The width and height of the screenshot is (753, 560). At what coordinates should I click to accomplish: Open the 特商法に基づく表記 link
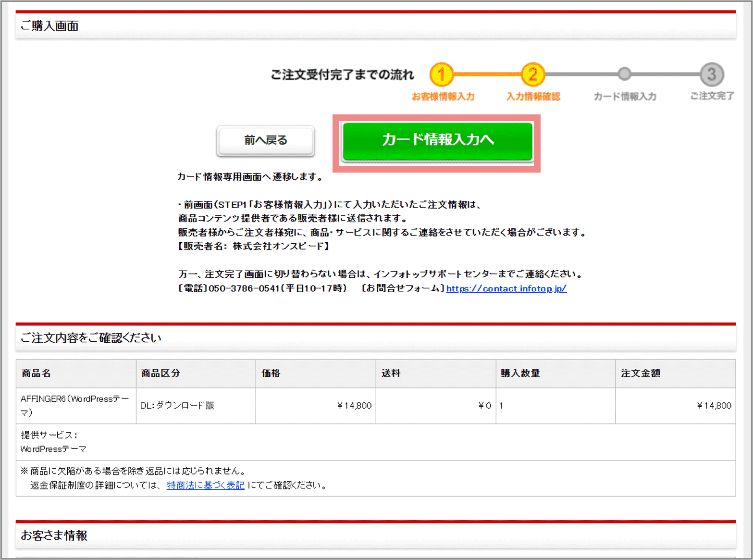(205, 485)
